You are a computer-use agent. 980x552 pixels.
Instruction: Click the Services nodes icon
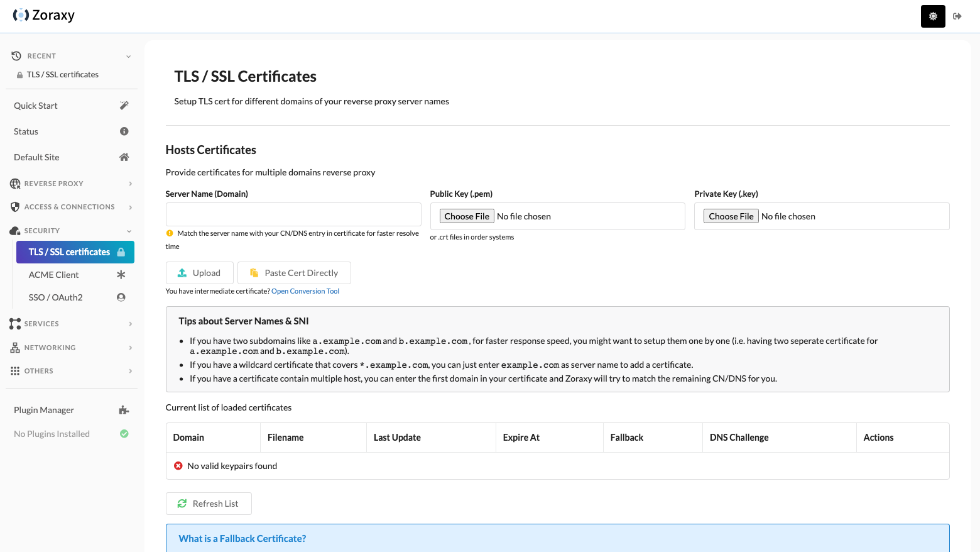point(15,324)
